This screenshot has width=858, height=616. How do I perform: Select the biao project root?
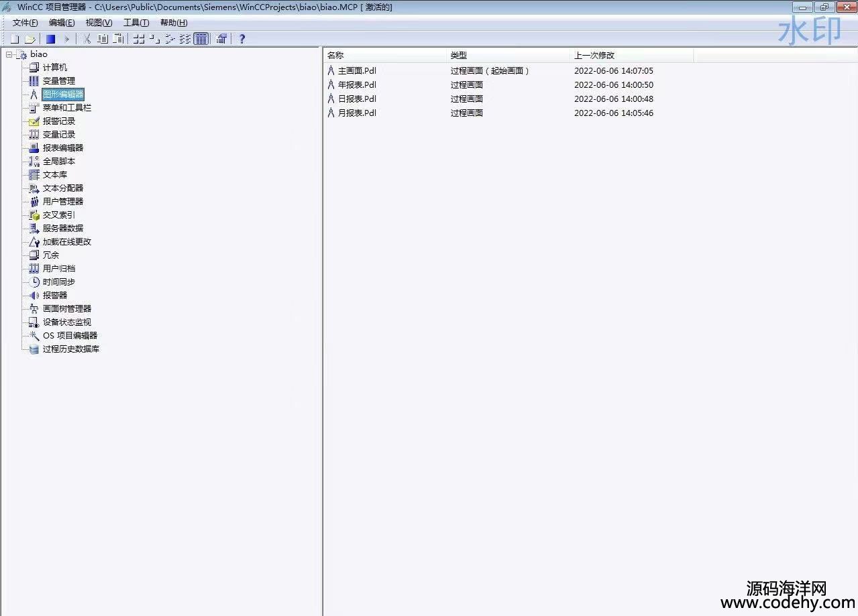[x=39, y=54]
